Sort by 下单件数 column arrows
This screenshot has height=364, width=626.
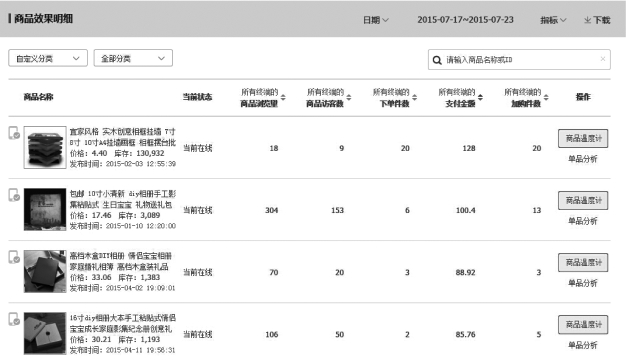414,97
